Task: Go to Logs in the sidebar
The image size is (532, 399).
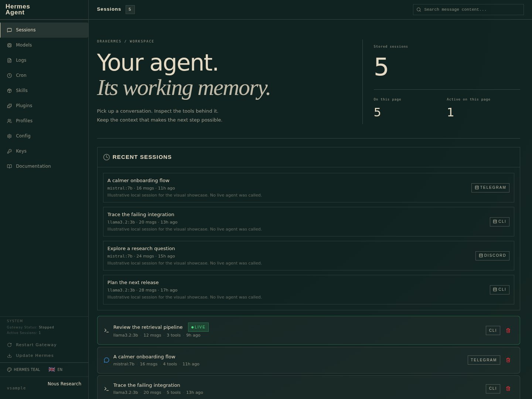Action: (44, 60)
